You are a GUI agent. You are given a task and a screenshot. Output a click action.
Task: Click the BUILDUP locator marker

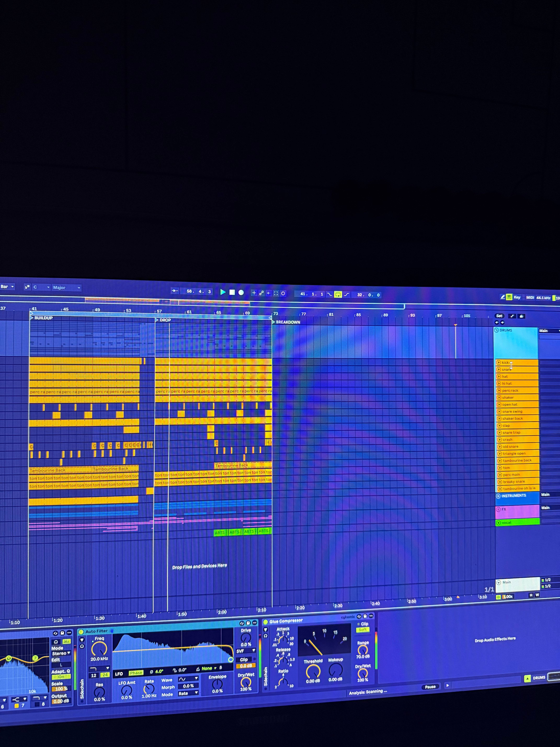tap(42, 318)
